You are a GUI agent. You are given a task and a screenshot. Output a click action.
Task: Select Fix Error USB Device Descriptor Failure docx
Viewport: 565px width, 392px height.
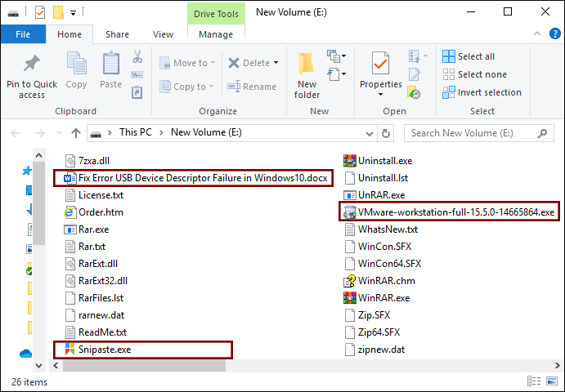(195, 178)
